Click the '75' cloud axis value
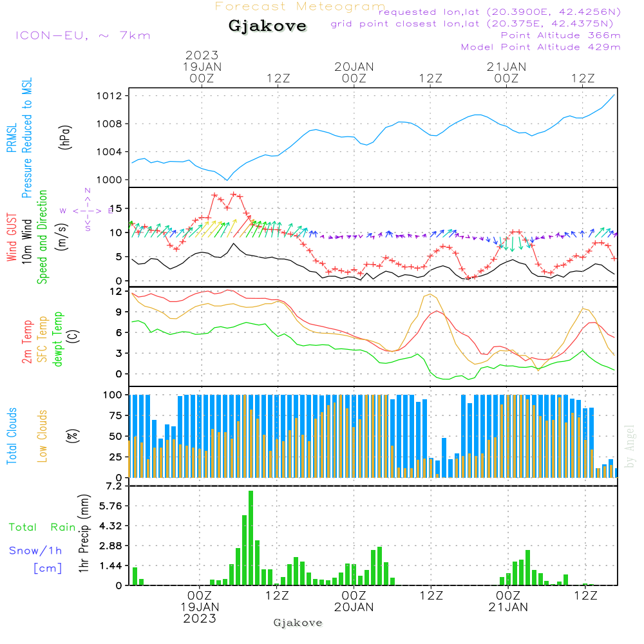This screenshot has height=644, width=644. click(x=116, y=415)
